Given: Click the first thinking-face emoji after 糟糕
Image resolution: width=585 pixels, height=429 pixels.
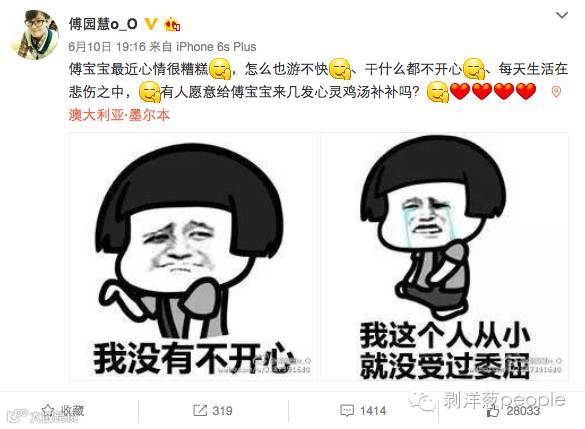Looking at the screenshot, I should [220, 69].
